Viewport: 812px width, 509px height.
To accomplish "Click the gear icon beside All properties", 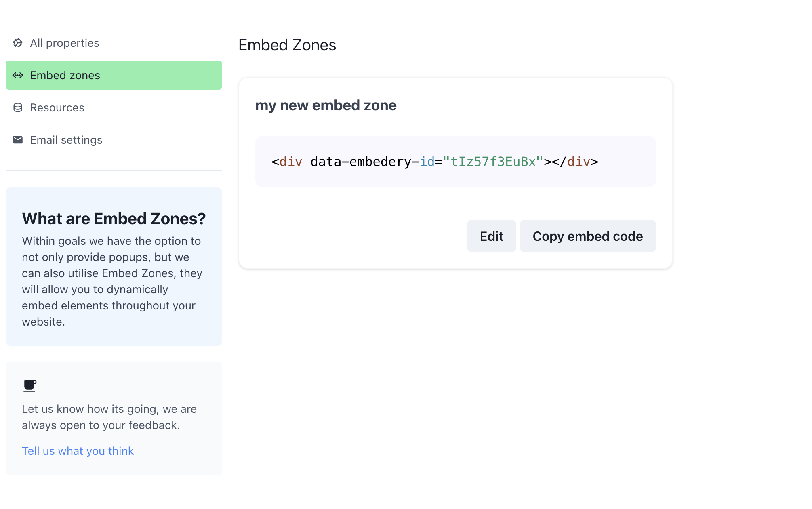I will (18, 43).
